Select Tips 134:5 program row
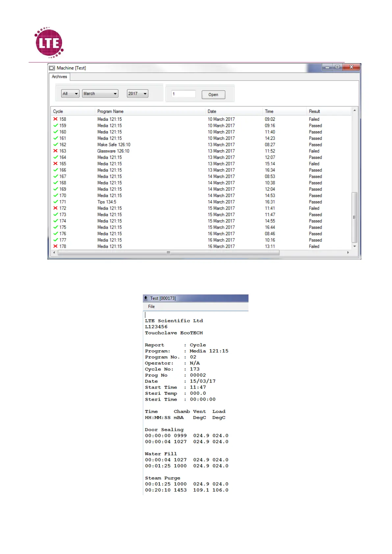Viewport: 392px width, 554px height. [107, 202]
